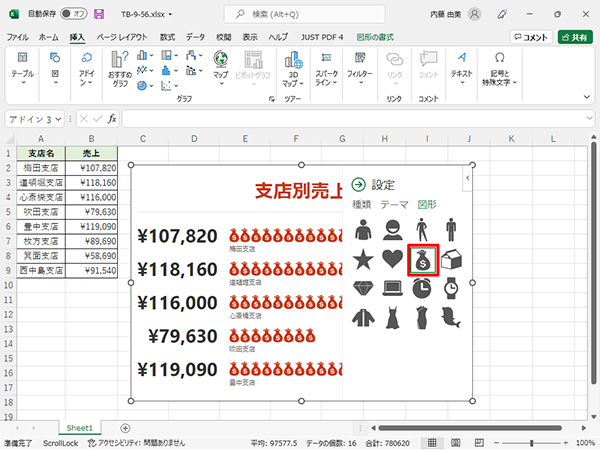Choose the star shape icon
600x450 pixels.
pos(363,261)
